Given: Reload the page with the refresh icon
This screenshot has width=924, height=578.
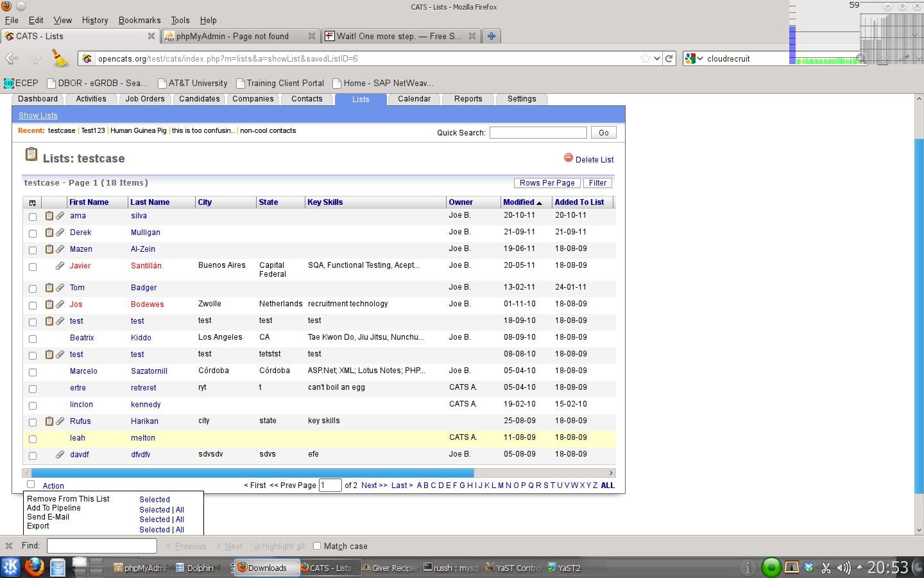Looking at the screenshot, I should [x=669, y=58].
